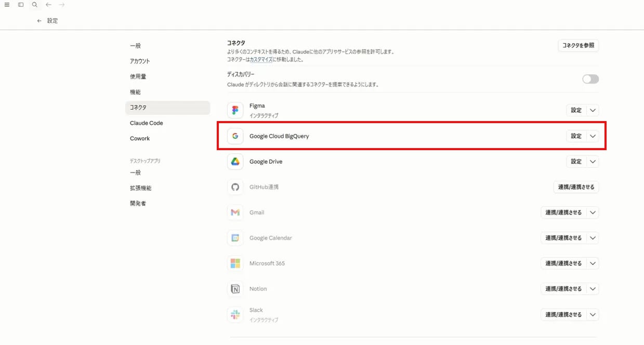Click the Slack connector icon
644x345 pixels.
coord(235,314)
